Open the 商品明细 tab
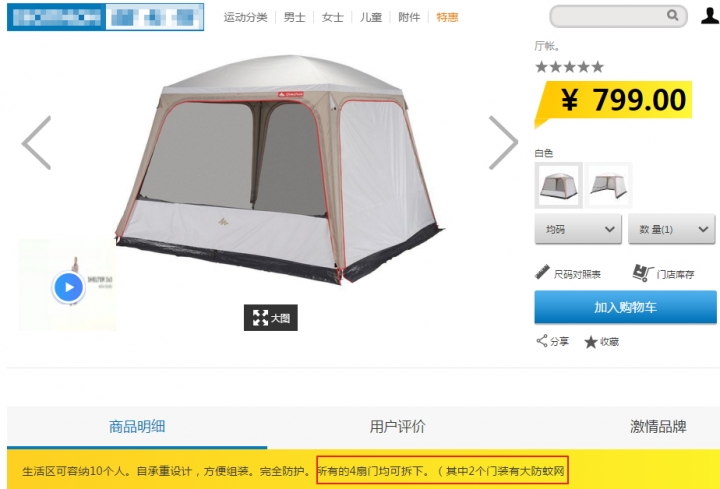This screenshot has width=720, height=489. (137, 427)
